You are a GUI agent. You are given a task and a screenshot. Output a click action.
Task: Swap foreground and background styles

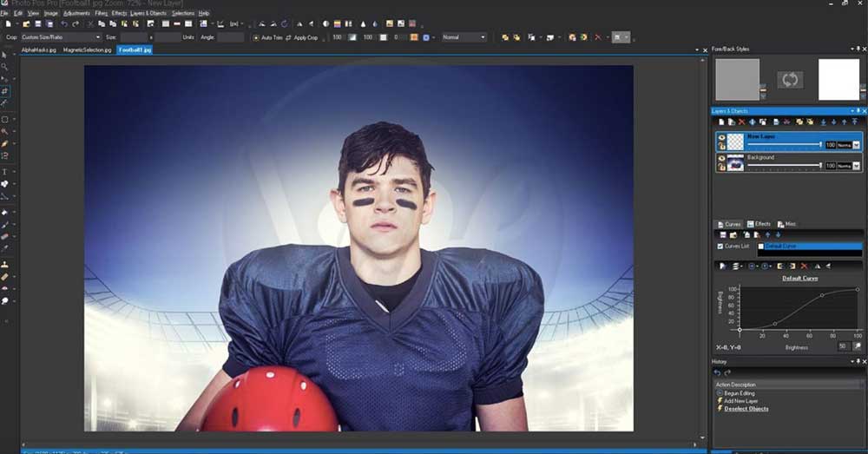click(x=790, y=79)
